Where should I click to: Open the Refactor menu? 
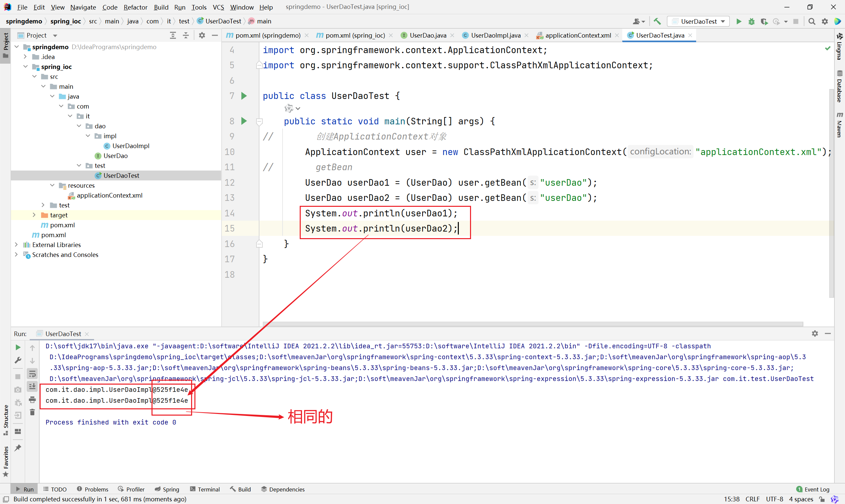tap(135, 7)
